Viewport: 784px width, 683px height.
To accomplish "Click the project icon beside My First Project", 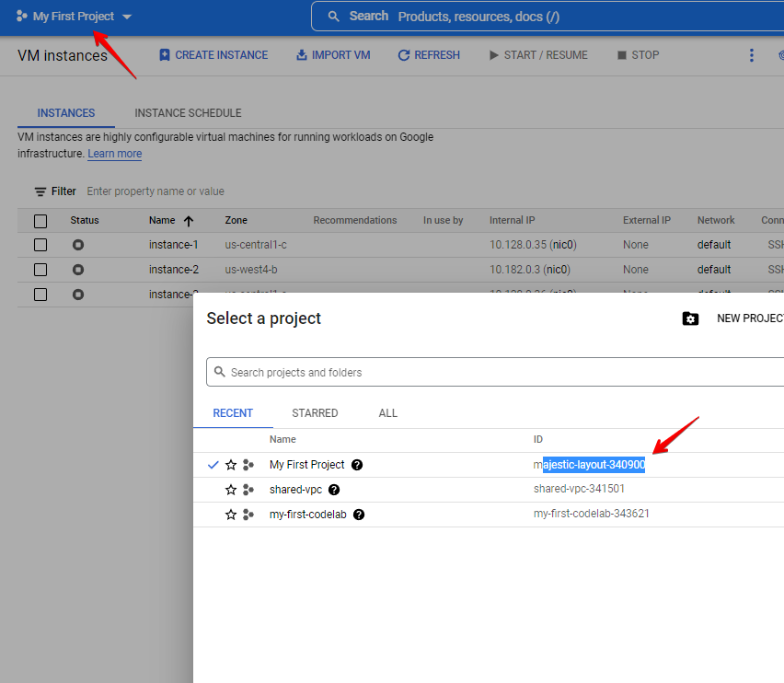I will [x=21, y=17].
